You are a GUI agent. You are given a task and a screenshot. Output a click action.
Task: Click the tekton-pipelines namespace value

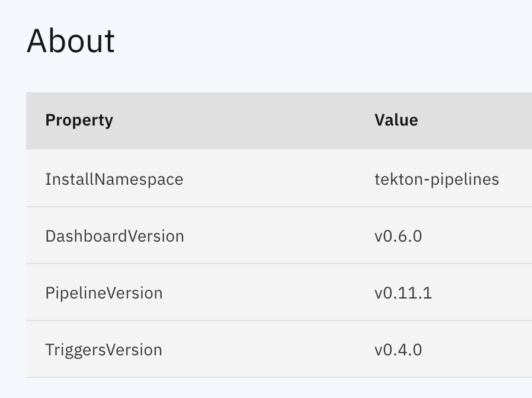[438, 179]
